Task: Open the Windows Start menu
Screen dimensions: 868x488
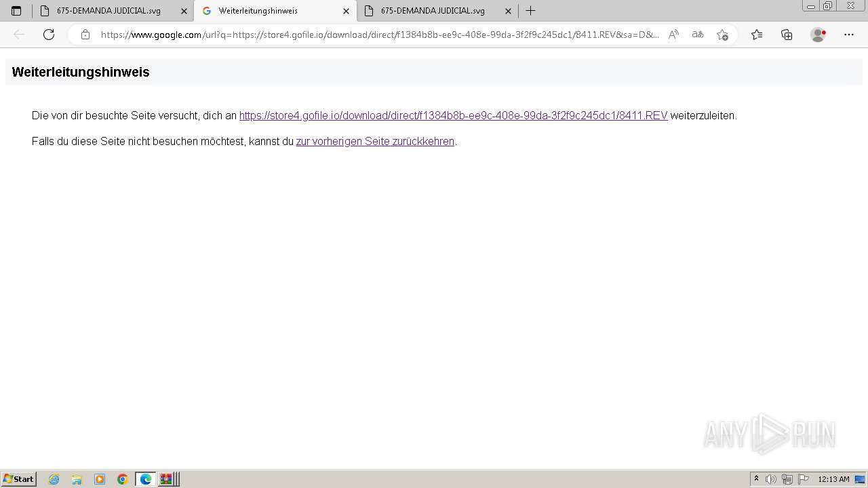Action: coord(19,479)
